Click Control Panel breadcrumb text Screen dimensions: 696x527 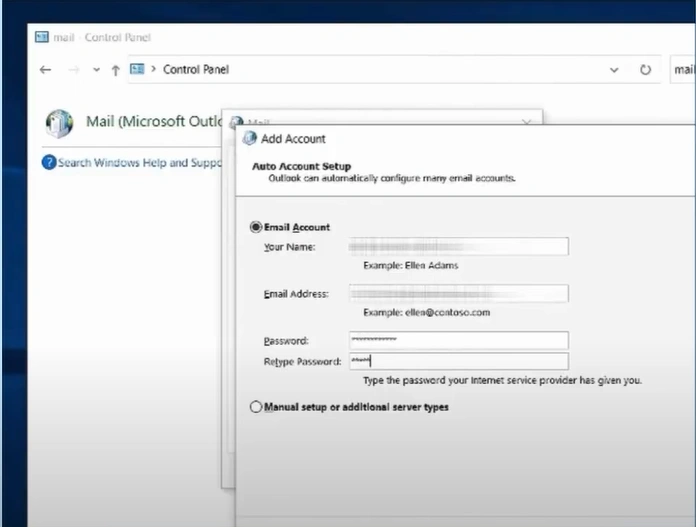196,69
